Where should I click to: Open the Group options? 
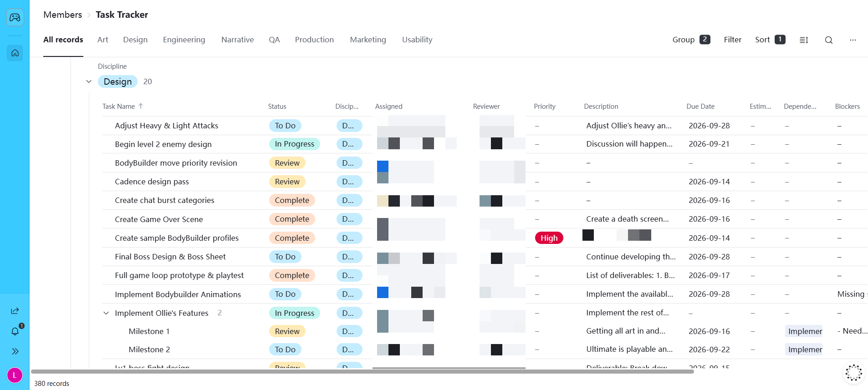click(x=691, y=40)
